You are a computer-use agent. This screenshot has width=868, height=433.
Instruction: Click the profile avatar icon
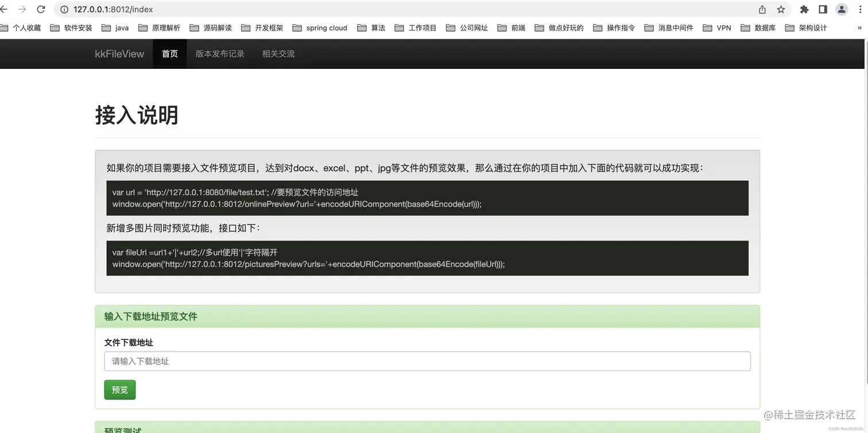click(x=842, y=9)
